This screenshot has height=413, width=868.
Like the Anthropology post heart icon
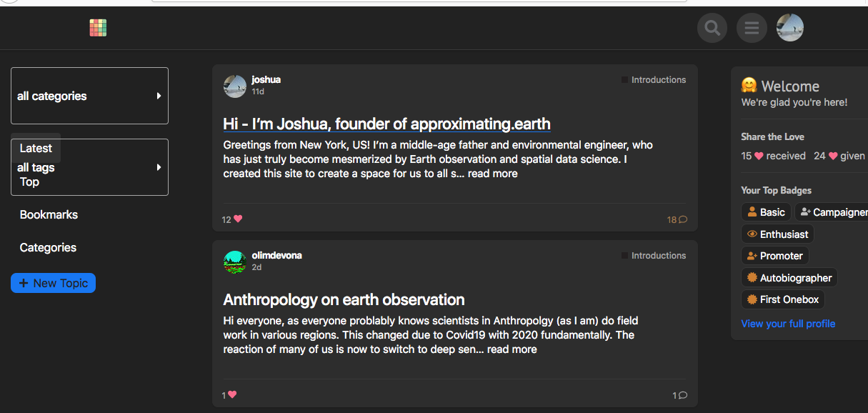[232, 395]
